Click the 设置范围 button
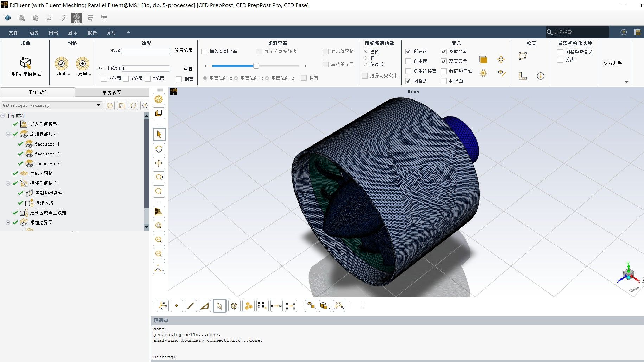 tap(184, 51)
